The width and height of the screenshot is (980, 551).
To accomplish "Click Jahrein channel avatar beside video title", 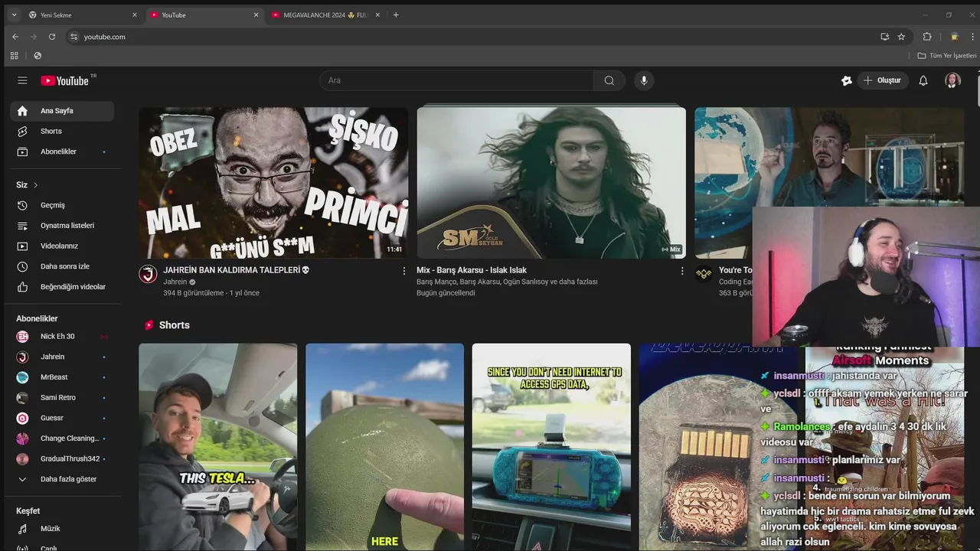I will 148,274.
